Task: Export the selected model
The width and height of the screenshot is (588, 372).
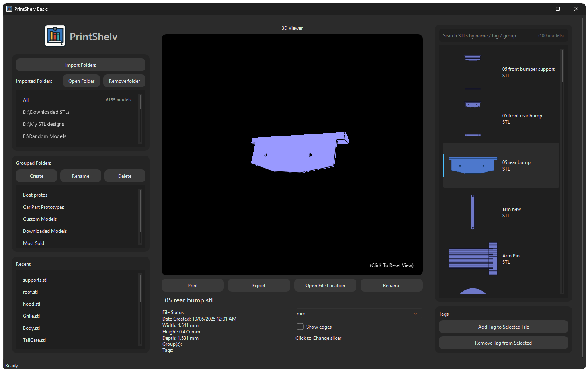Action: pyautogui.click(x=259, y=286)
